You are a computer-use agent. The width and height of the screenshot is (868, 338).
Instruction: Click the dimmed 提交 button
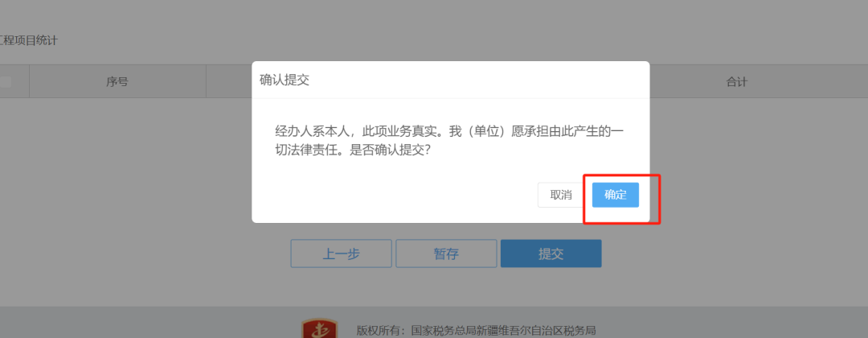coord(551,253)
